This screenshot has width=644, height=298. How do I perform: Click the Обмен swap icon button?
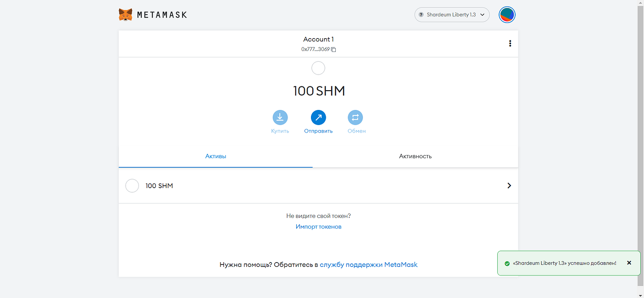click(x=355, y=118)
